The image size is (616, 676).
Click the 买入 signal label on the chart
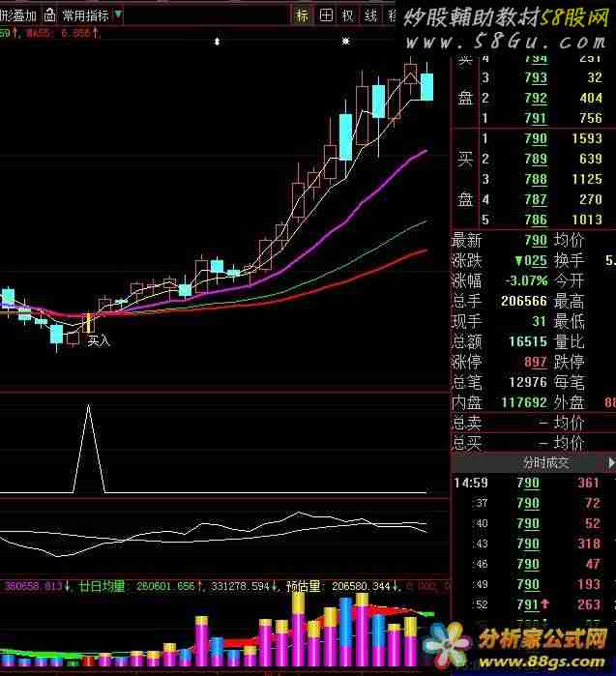coord(99,341)
